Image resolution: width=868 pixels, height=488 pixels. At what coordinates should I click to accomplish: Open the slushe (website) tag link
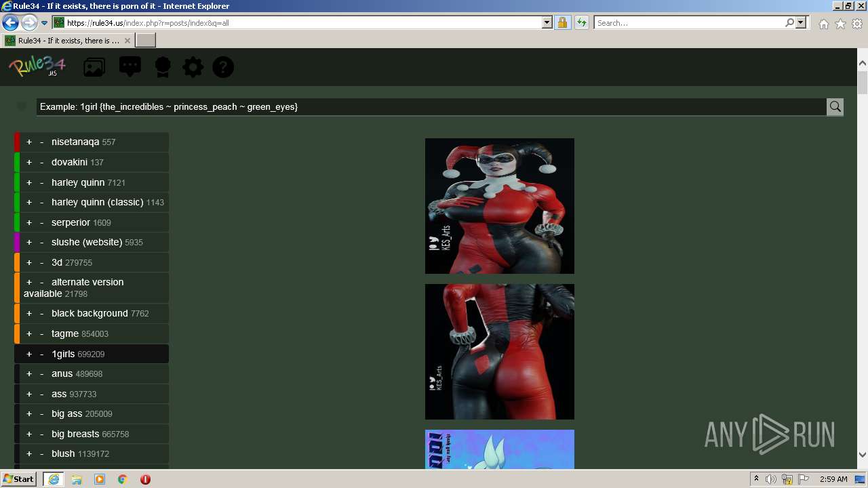coord(87,242)
